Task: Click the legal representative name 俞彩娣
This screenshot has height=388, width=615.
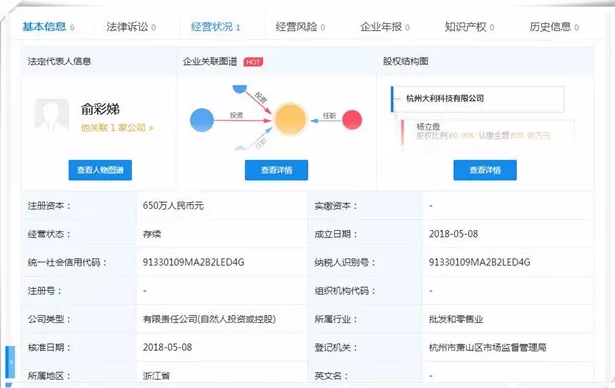Action: (100, 109)
